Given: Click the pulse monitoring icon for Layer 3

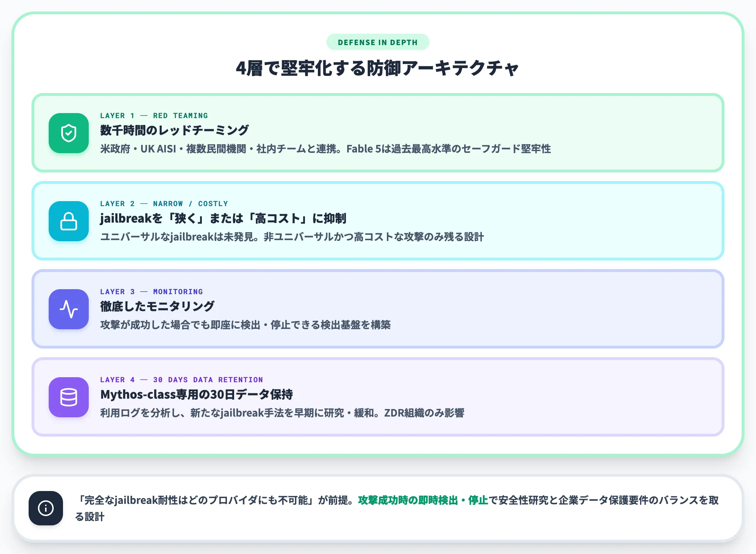Looking at the screenshot, I should 69,309.
